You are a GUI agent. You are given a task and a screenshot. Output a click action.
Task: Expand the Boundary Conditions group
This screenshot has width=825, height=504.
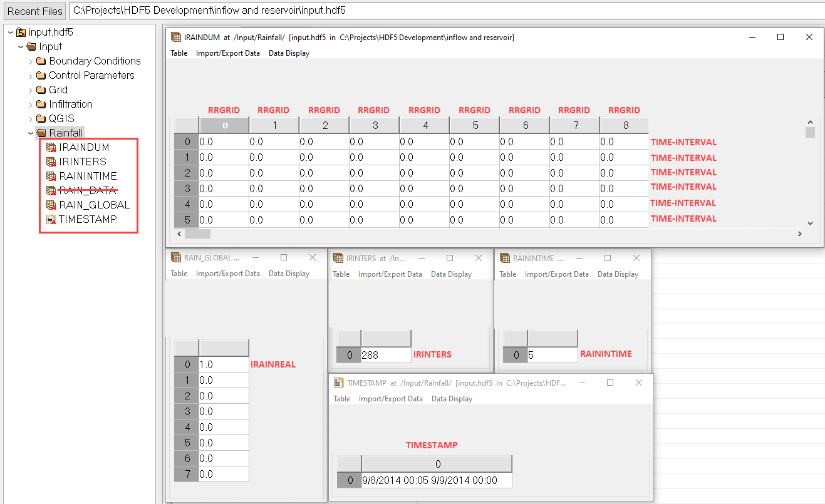31,61
